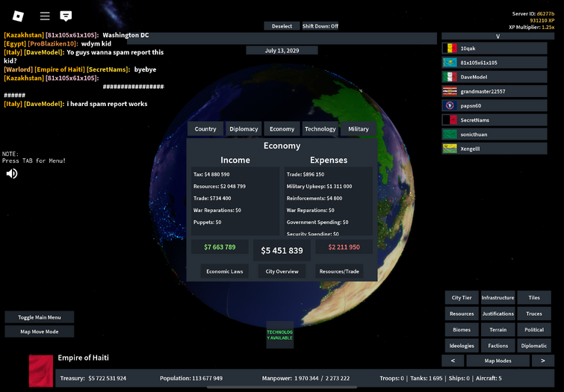Go to previous map modes page
Image resolution: width=564 pixels, height=392 pixels.
click(453, 361)
